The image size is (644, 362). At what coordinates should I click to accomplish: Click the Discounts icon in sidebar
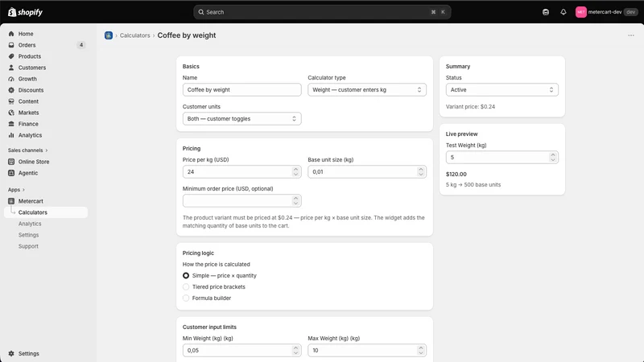click(x=11, y=90)
